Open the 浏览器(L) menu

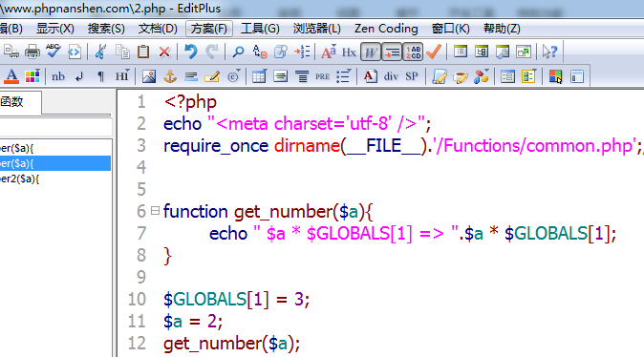[316, 29]
